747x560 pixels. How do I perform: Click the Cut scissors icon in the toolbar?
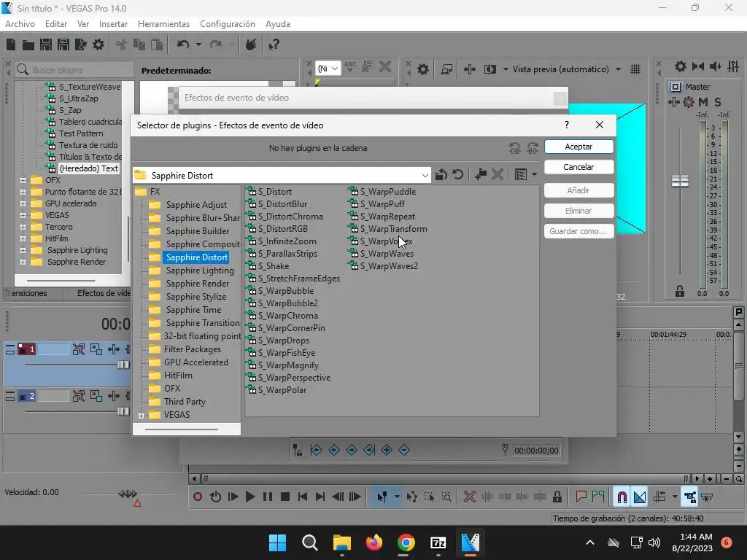click(x=122, y=44)
